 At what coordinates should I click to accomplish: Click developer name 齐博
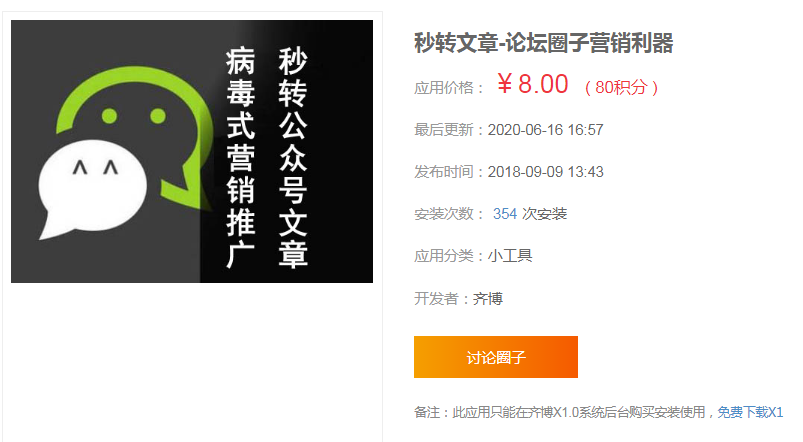(x=488, y=298)
